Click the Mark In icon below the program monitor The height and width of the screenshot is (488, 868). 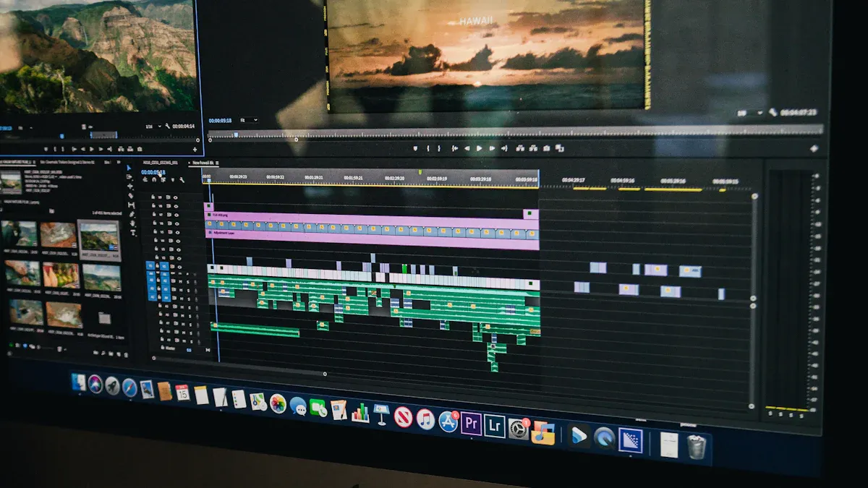click(x=427, y=147)
